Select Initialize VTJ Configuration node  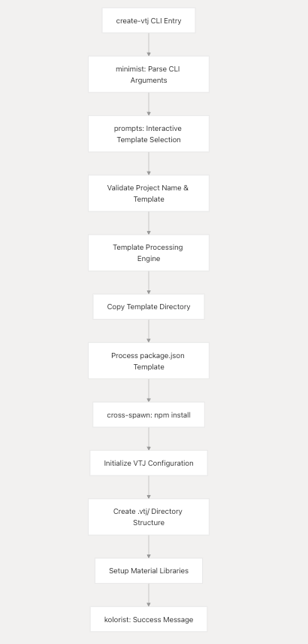click(149, 463)
